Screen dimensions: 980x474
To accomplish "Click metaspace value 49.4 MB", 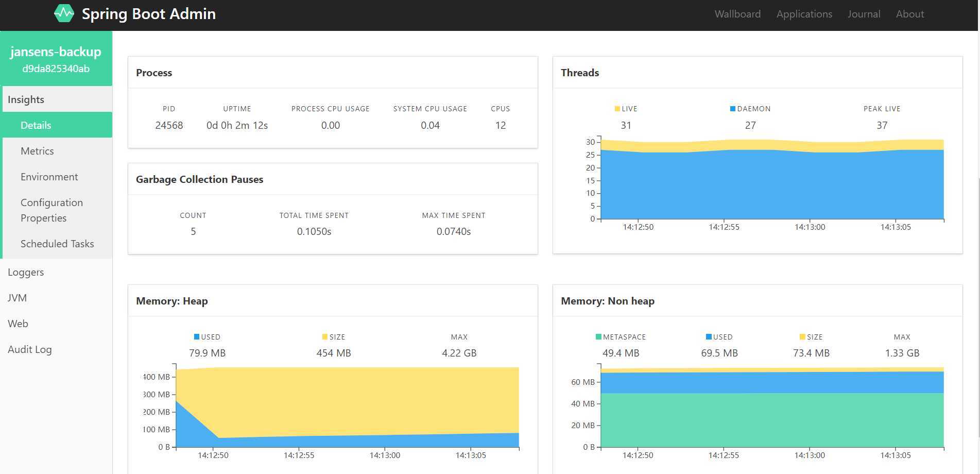I will (x=621, y=353).
